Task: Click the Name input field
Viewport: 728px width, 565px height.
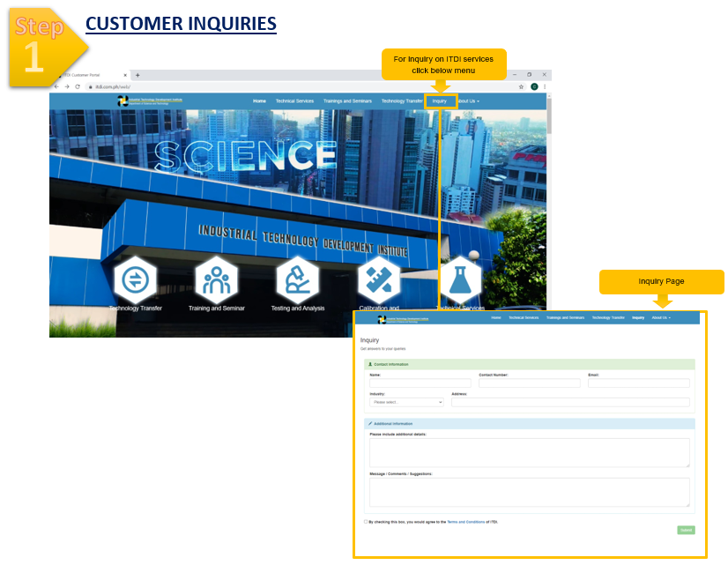Action: coord(420,383)
